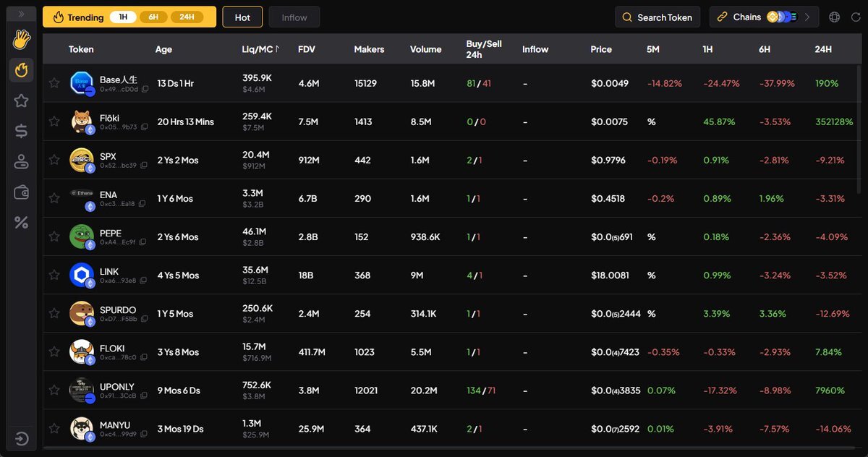Expand the Chains selector
Screen dimensions: 868x457
(764, 17)
